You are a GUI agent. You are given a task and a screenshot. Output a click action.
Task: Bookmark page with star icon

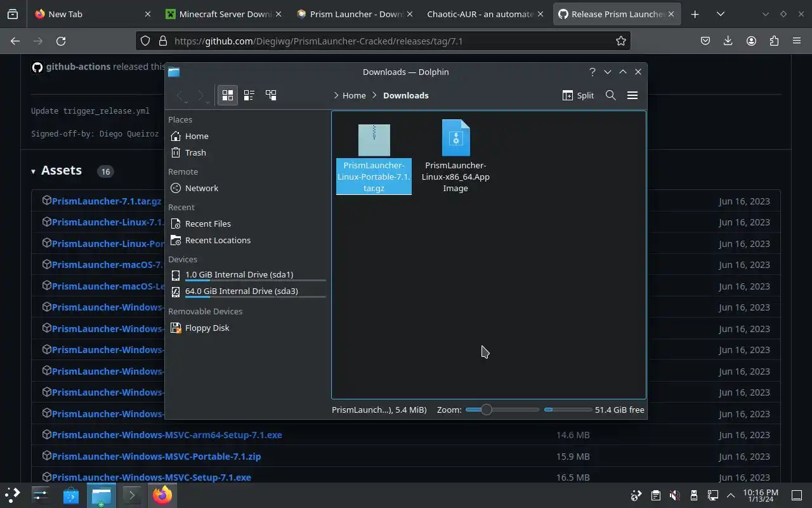621,41
